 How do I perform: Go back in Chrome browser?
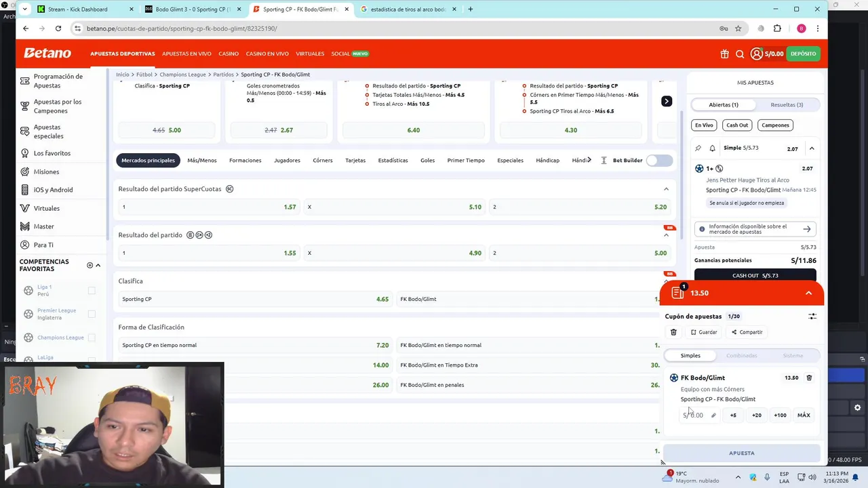pyautogui.click(x=26, y=28)
